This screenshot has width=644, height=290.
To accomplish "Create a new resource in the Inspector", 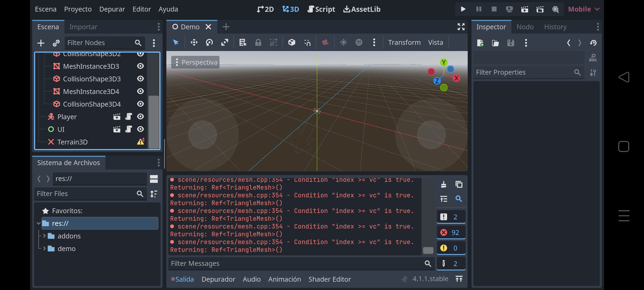I will pyautogui.click(x=481, y=43).
